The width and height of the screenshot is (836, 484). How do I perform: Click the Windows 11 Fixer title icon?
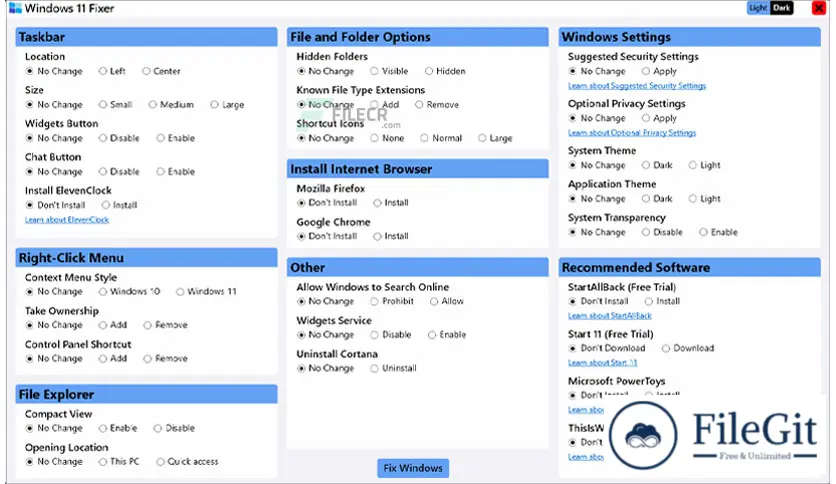click(15, 8)
